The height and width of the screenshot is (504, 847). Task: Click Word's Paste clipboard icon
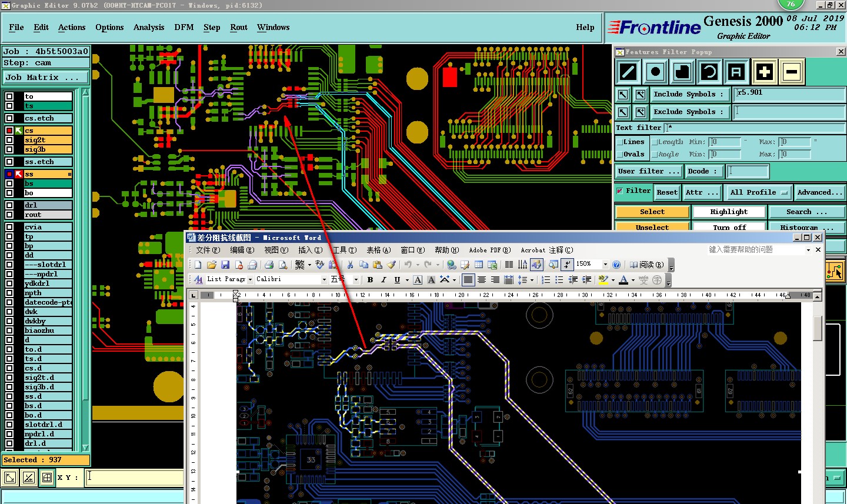click(x=378, y=265)
